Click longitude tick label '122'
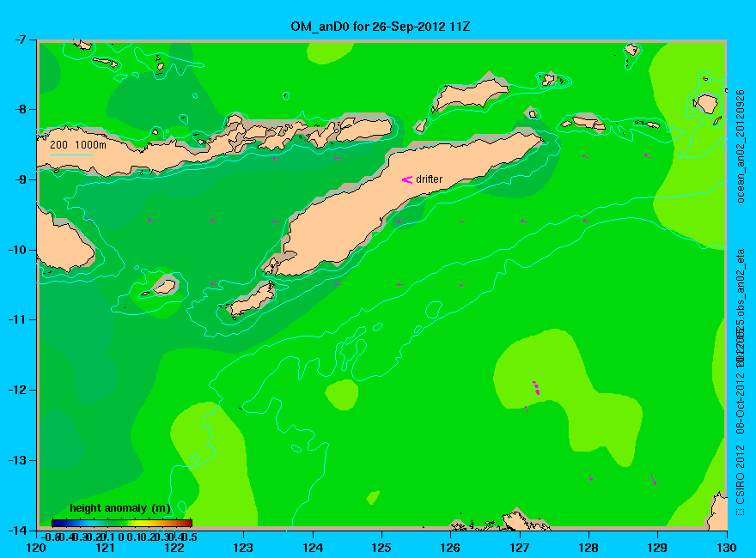 click(x=174, y=548)
